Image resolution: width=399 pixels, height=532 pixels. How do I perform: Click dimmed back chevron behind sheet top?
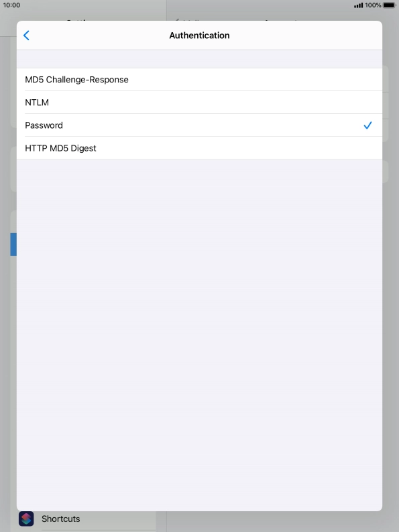pos(177,19)
